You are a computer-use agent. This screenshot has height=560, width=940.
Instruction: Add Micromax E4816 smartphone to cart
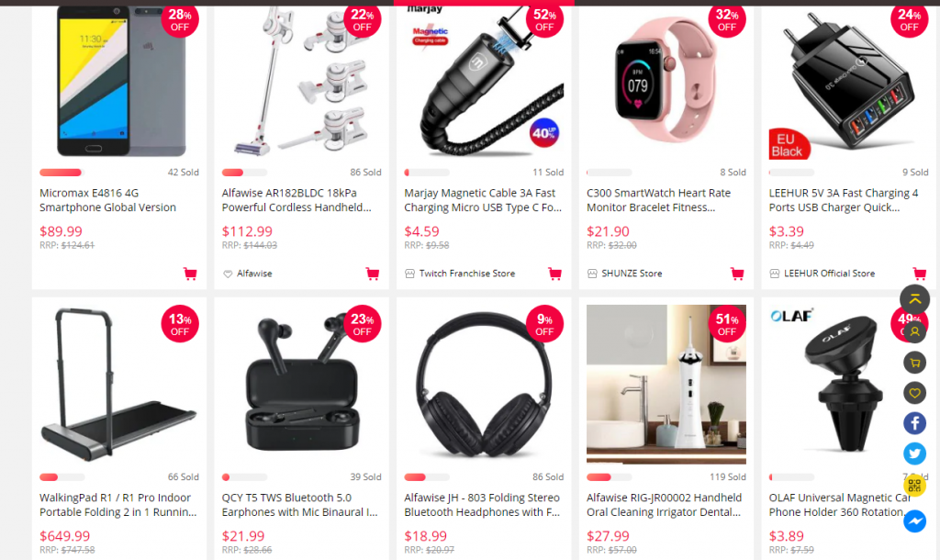click(190, 274)
